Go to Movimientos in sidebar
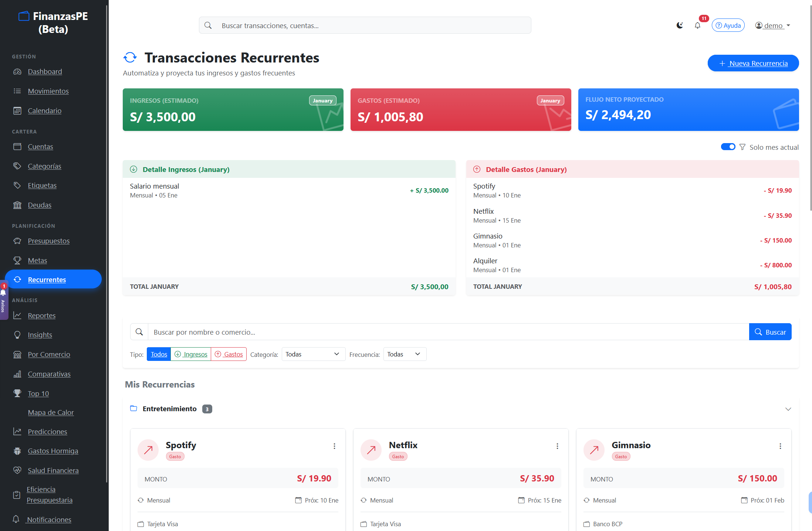812x531 pixels. tap(48, 91)
